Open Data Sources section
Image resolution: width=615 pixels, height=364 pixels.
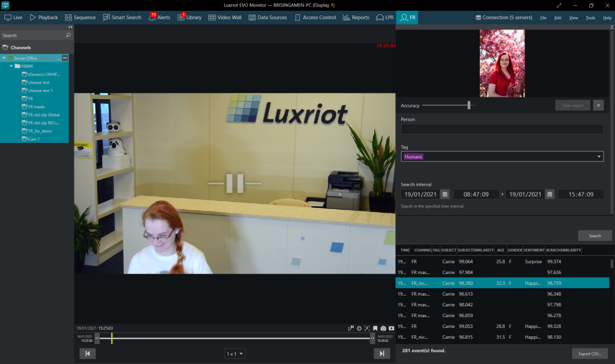tap(267, 17)
